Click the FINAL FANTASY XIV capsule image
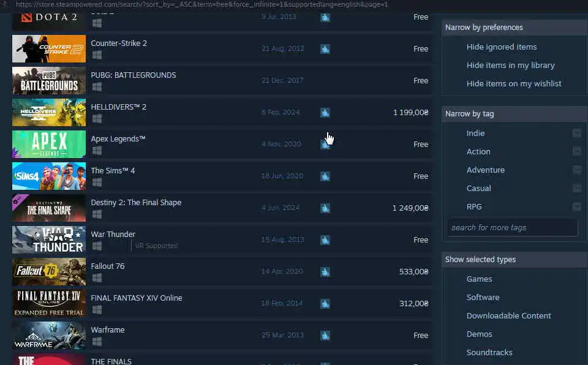Image resolution: width=588 pixels, height=365 pixels. click(49, 304)
